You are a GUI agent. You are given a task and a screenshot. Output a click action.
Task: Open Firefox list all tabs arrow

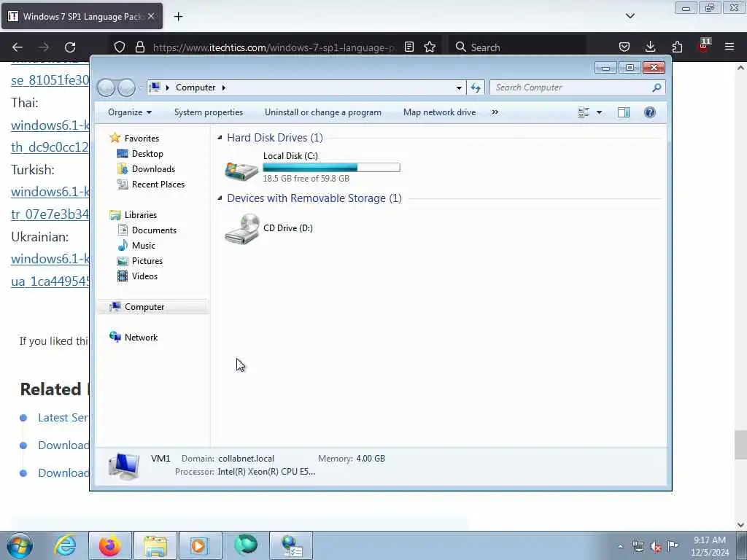[x=630, y=16]
